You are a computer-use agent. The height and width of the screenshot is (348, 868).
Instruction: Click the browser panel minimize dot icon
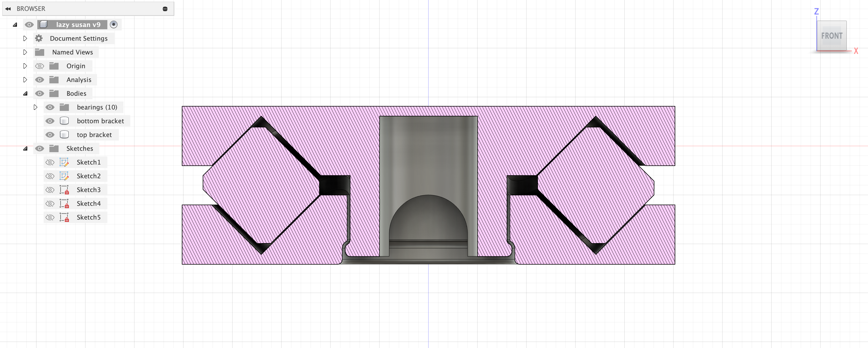click(165, 9)
